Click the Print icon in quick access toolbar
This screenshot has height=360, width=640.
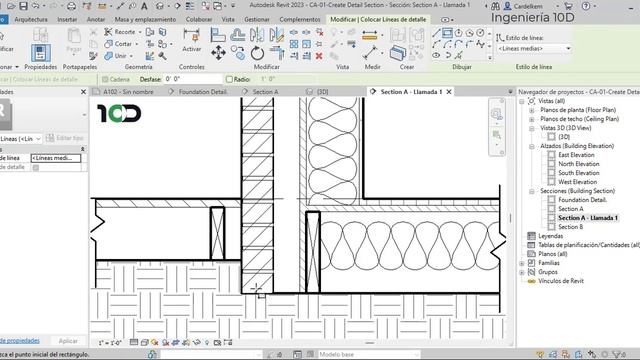[71, 6]
